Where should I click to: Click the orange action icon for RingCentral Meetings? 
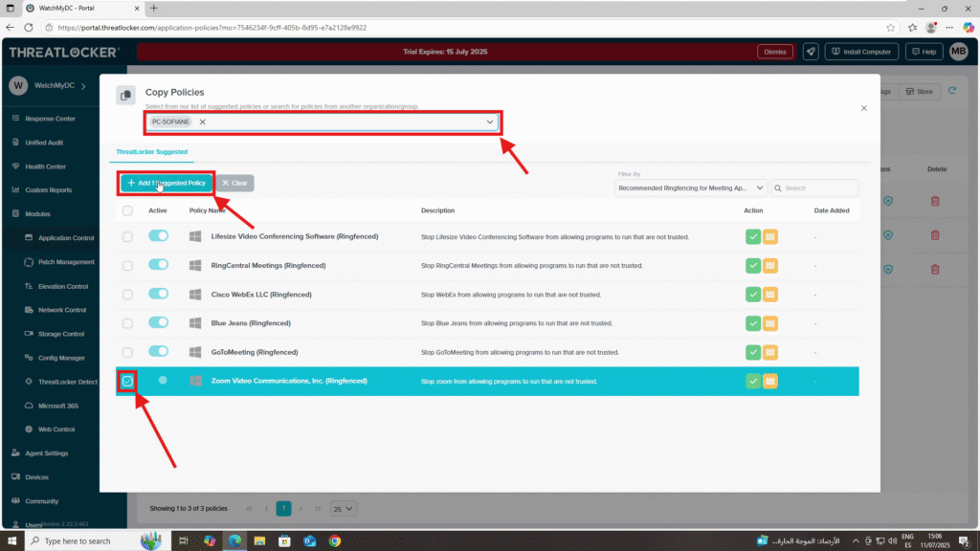(770, 266)
